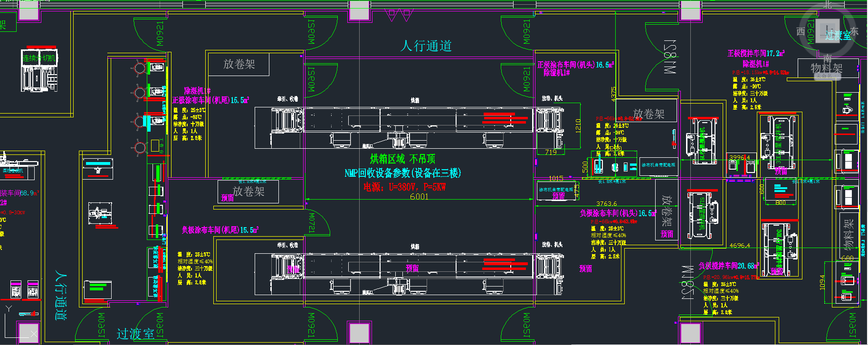
Task: Select label 负极搅拌车间20.68㎡
Action: point(729,266)
